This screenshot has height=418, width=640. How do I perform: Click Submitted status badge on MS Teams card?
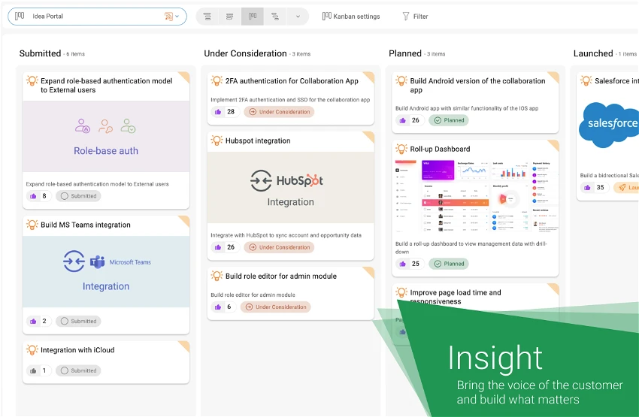tap(78, 321)
